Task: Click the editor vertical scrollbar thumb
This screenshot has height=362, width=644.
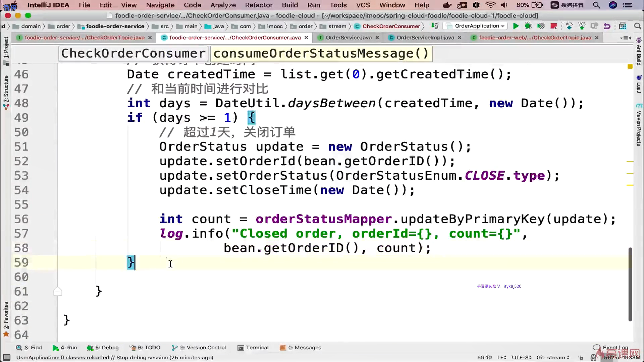Action: click(x=630, y=285)
